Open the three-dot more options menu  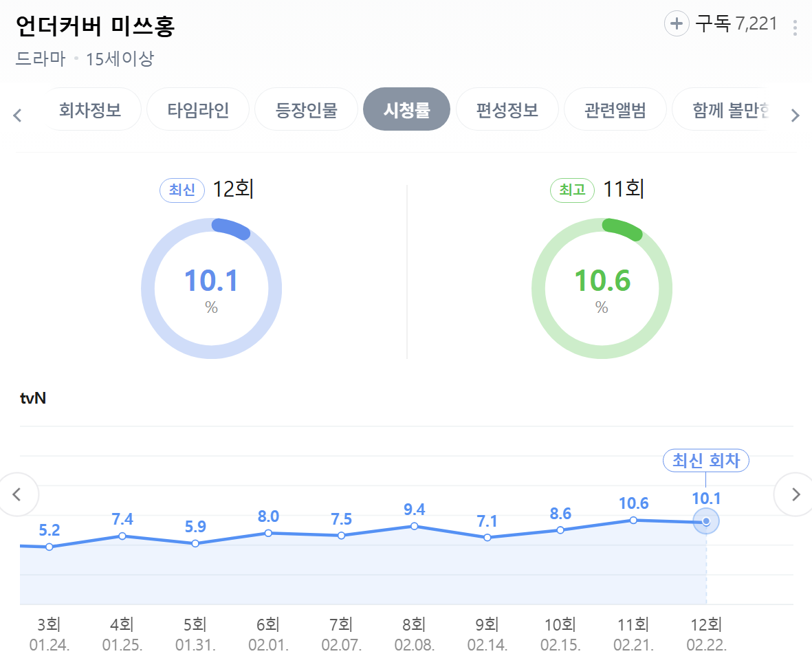[795, 23]
